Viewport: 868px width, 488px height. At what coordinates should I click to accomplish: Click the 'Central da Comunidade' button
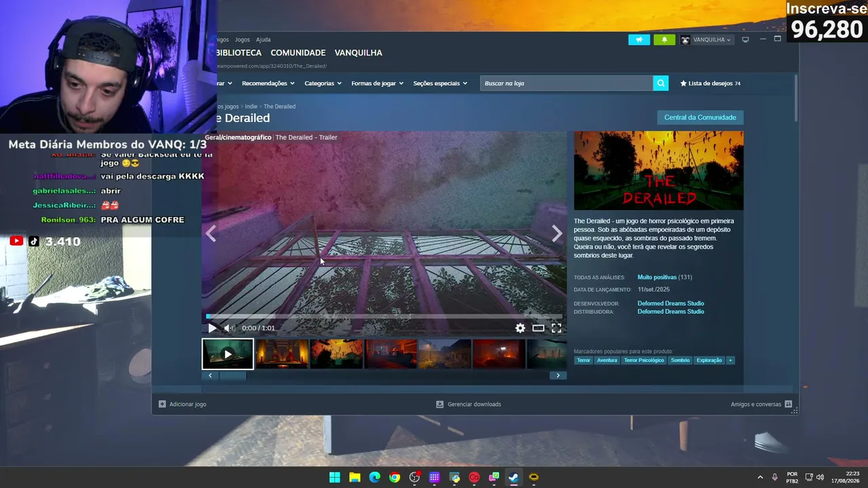(x=700, y=117)
